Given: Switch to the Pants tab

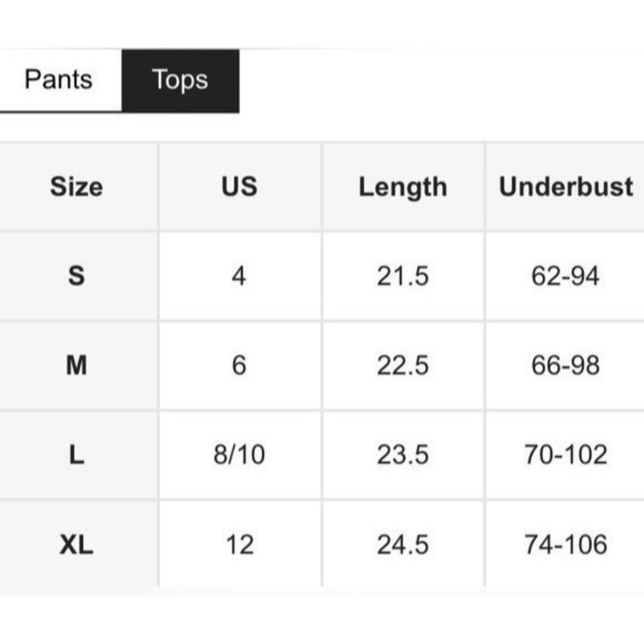Looking at the screenshot, I should (61, 80).
